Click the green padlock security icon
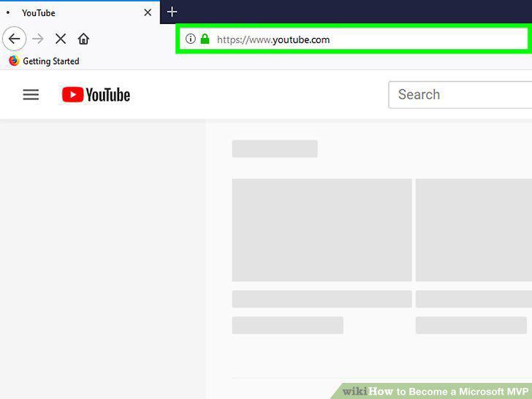532x399 pixels. [x=205, y=39]
